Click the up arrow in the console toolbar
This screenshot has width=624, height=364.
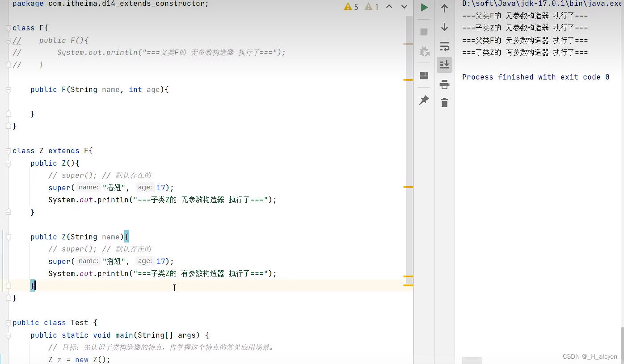(x=444, y=8)
